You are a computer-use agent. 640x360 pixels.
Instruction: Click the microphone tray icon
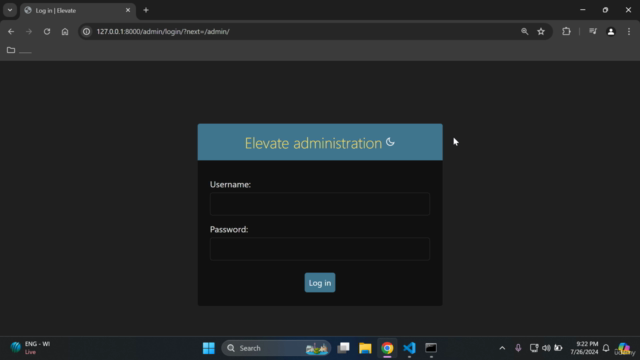point(518,348)
